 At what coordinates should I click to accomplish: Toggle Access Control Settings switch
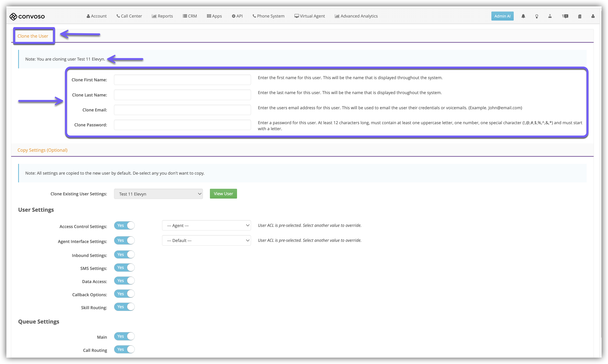click(124, 225)
